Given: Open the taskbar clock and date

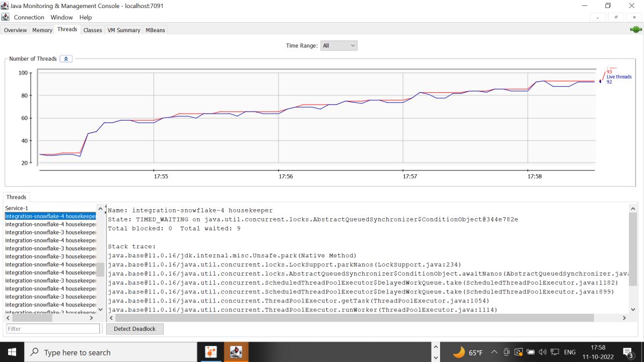Looking at the screenshot, I should tap(597, 352).
